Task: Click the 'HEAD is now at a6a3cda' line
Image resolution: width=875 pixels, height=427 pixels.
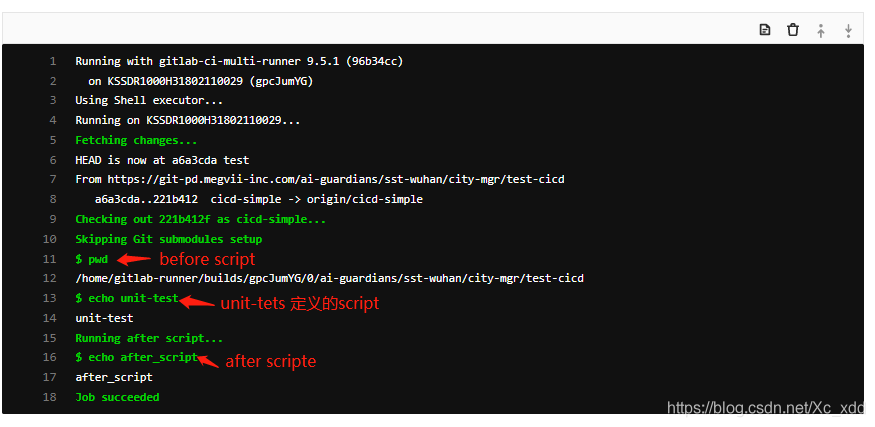Action: coord(162,160)
